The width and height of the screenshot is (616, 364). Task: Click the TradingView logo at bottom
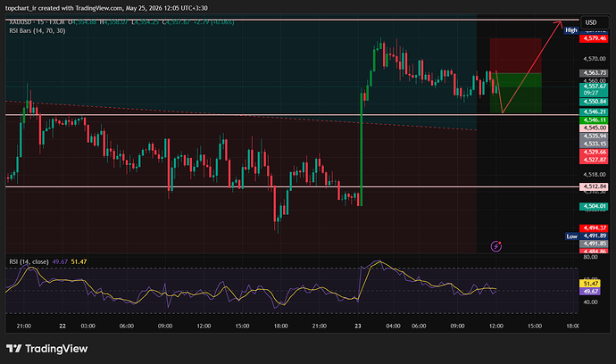(x=46, y=348)
